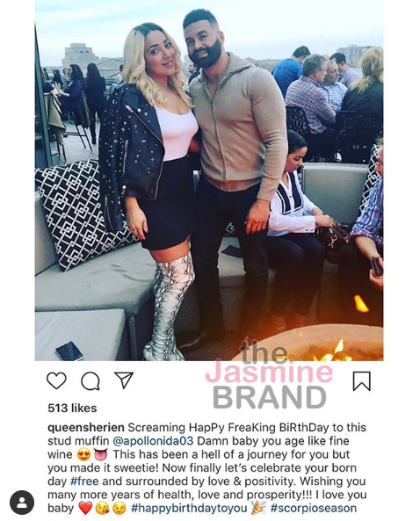
Task: Tap the phone lying on the couch
Action: pos(69,351)
